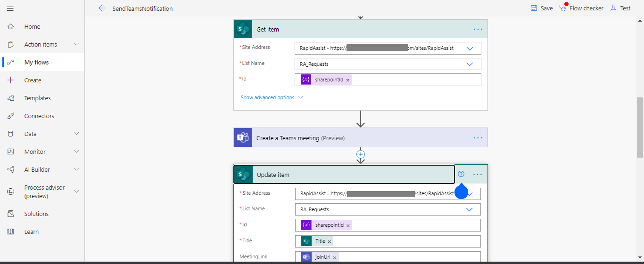
Task: Open List Name dropdown in Update item
Action: click(469, 209)
